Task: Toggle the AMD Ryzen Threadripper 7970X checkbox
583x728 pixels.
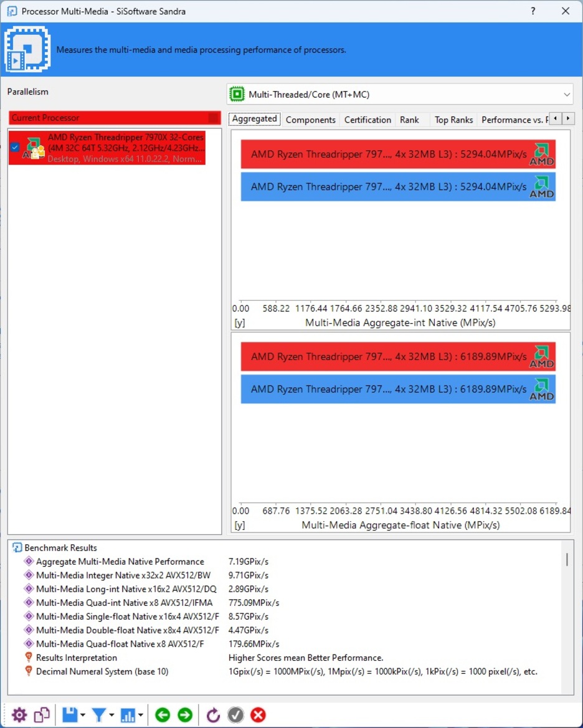Action: click(15, 147)
